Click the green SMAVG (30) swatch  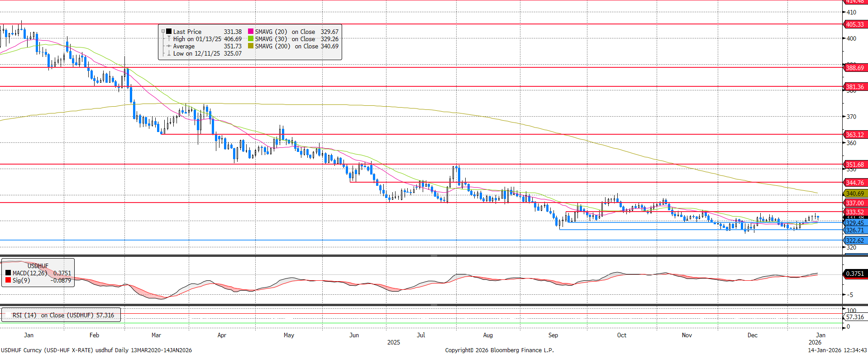251,39
